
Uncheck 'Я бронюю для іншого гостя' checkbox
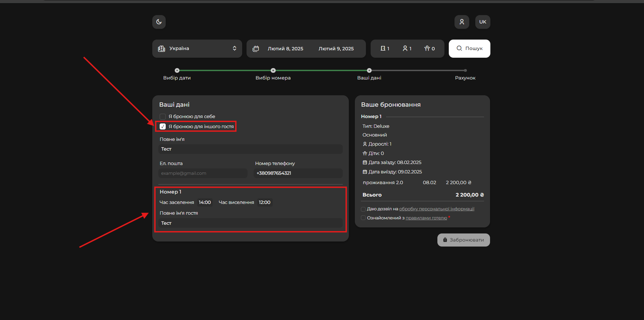click(x=163, y=126)
